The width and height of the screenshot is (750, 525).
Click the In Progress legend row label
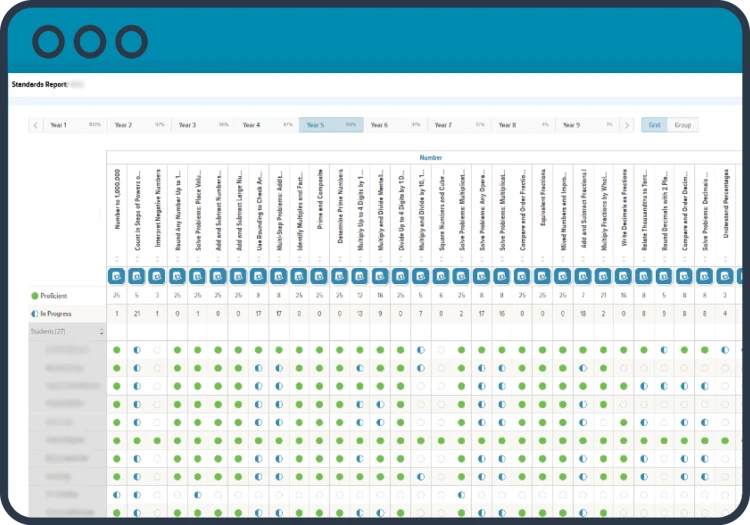56,314
